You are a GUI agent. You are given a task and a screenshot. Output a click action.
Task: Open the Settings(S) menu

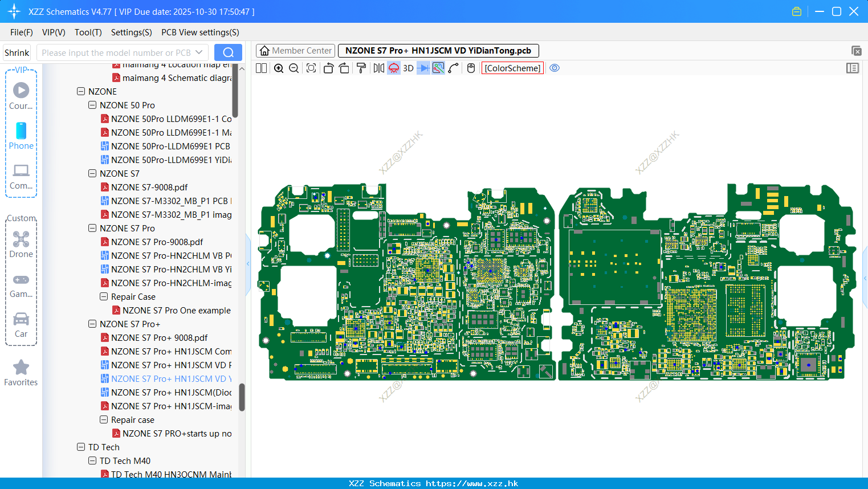click(132, 32)
